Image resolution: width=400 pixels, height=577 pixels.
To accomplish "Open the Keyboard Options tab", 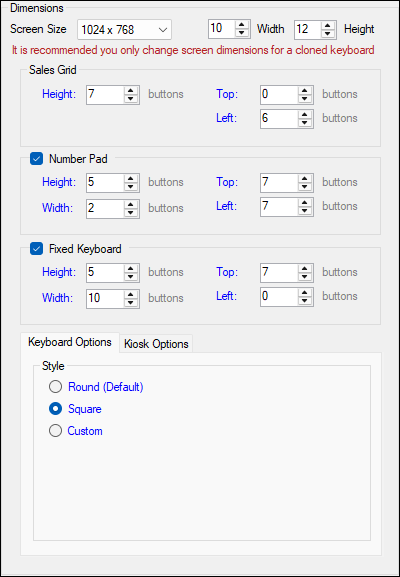I will pyautogui.click(x=70, y=342).
